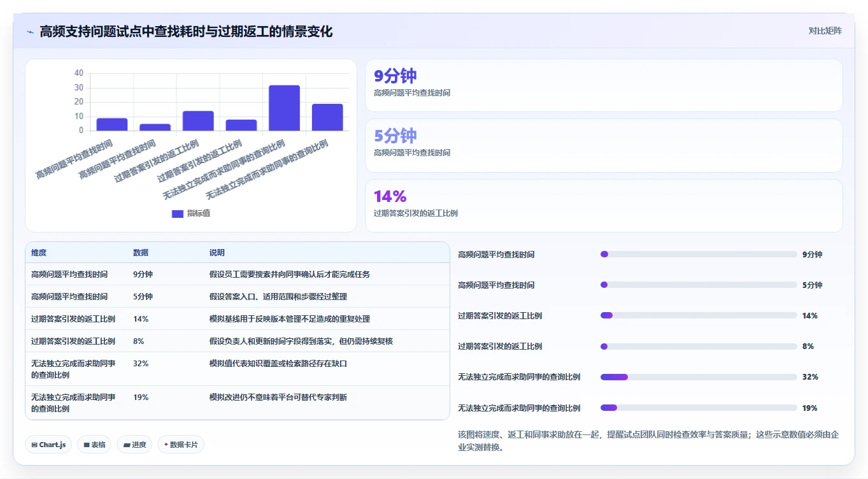The width and height of the screenshot is (868, 479).
Task: Click the progress bar labeled 5分钟
Action: tap(699, 285)
